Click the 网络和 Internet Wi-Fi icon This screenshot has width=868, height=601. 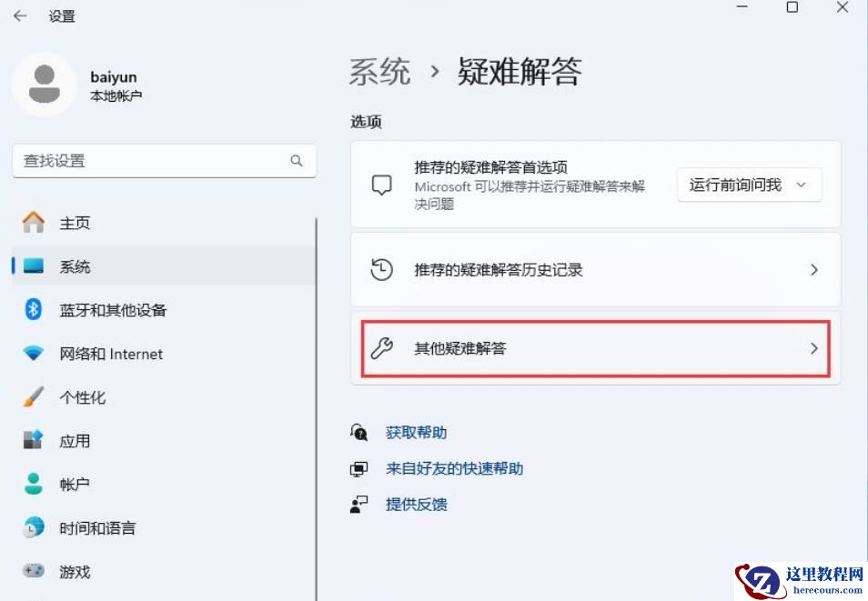(x=31, y=354)
